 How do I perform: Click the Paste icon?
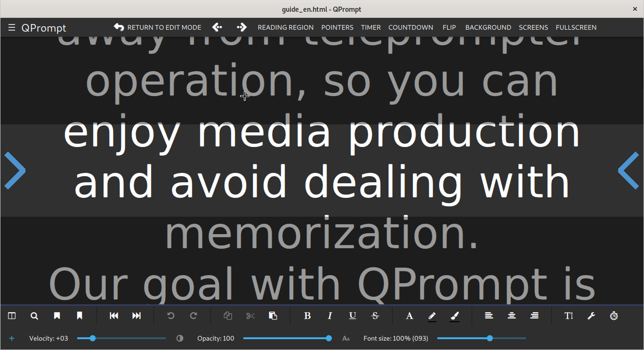(273, 316)
